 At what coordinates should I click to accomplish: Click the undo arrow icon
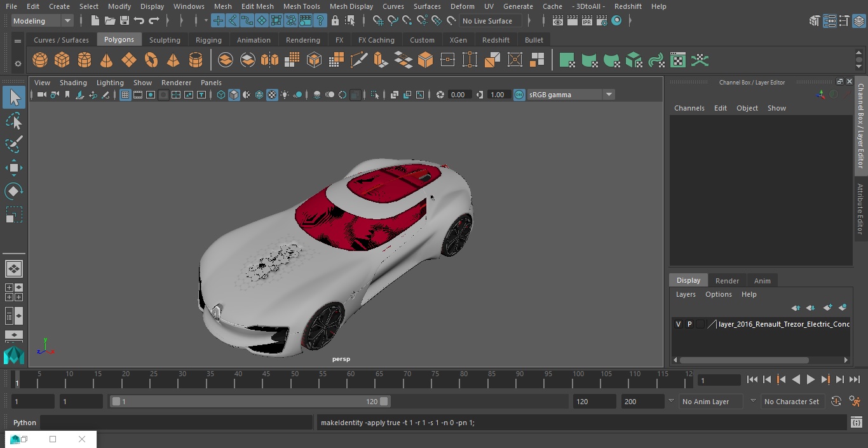(139, 21)
